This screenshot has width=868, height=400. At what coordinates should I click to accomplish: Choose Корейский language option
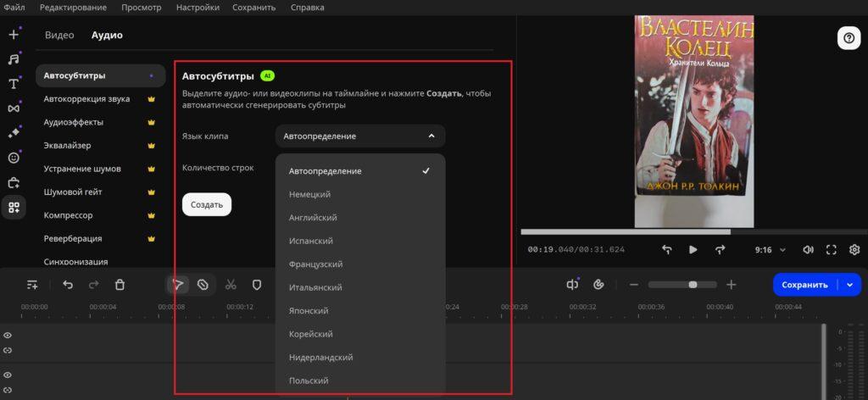tap(359, 334)
